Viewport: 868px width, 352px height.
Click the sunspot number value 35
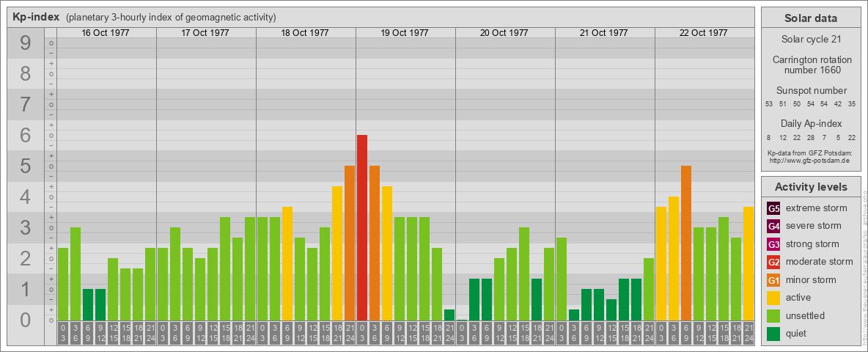(852, 104)
